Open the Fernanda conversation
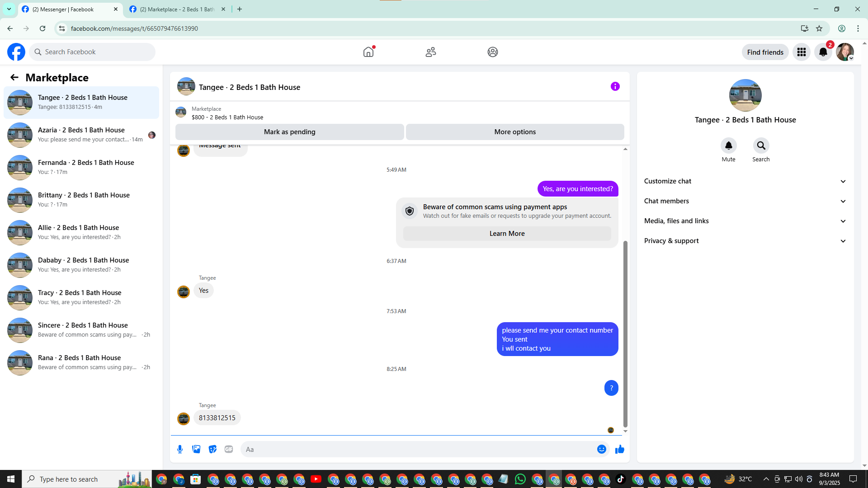The width and height of the screenshot is (868, 488). [x=81, y=167]
